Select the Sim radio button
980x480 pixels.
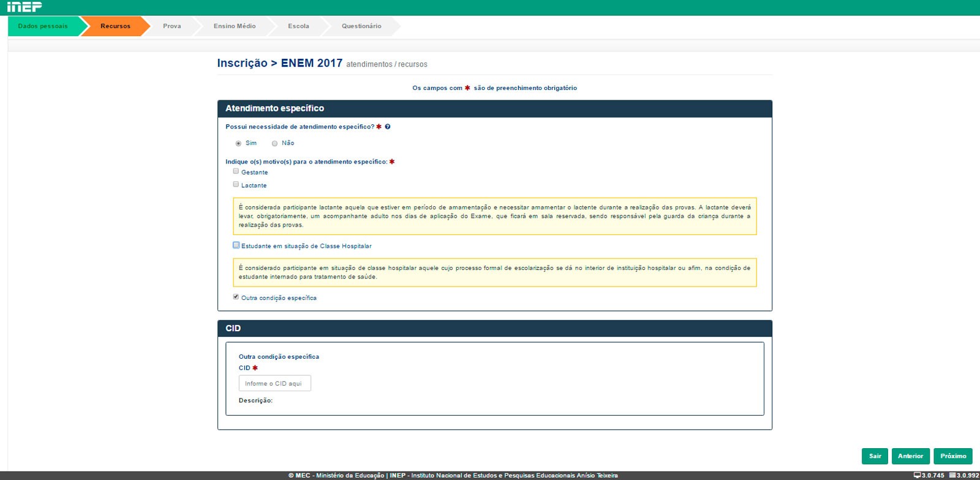[x=238, y=143]
